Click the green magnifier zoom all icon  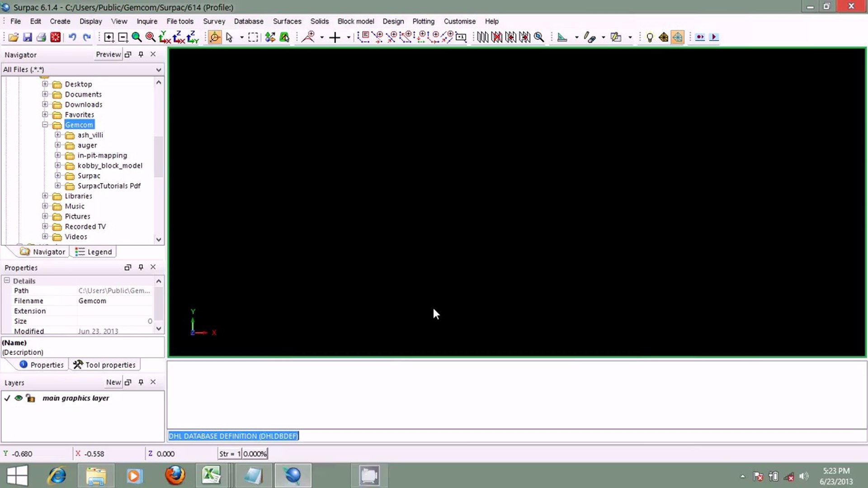point(137,38)
